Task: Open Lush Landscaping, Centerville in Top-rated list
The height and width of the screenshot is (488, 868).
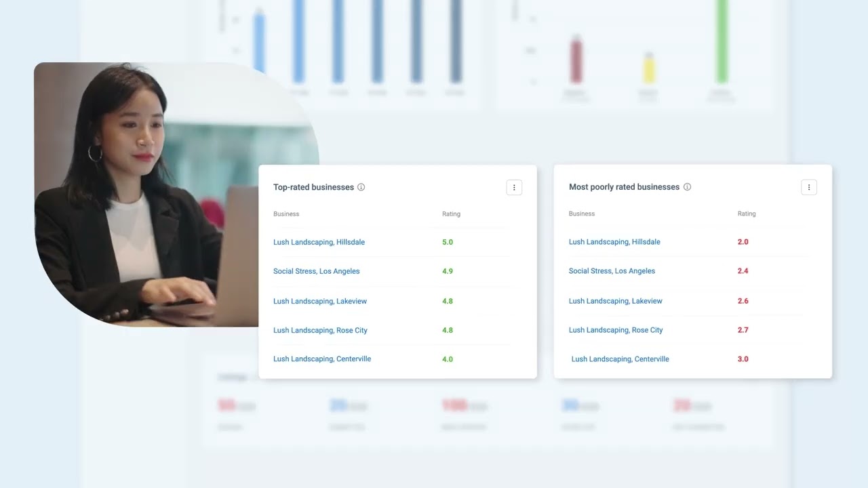Action: (x=322, y=359)
